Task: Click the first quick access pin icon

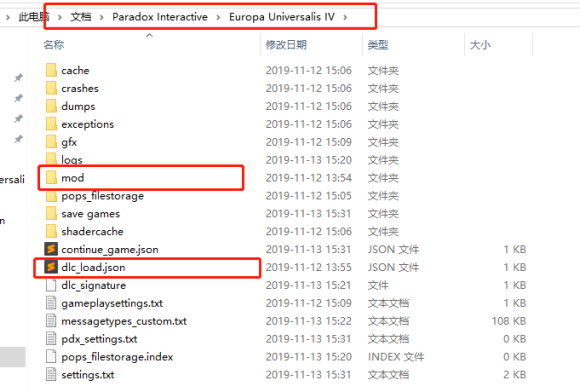Action: point(18,78)
